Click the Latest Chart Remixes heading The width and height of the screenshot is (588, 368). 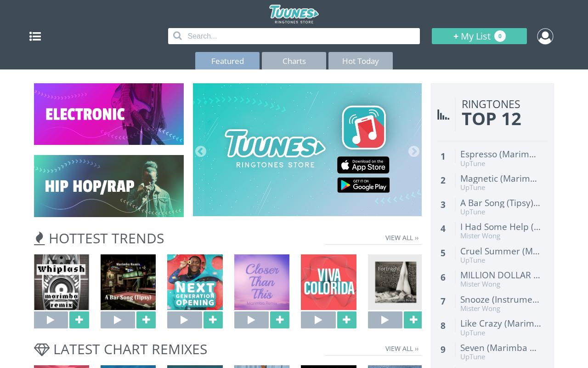coord(130,350)
